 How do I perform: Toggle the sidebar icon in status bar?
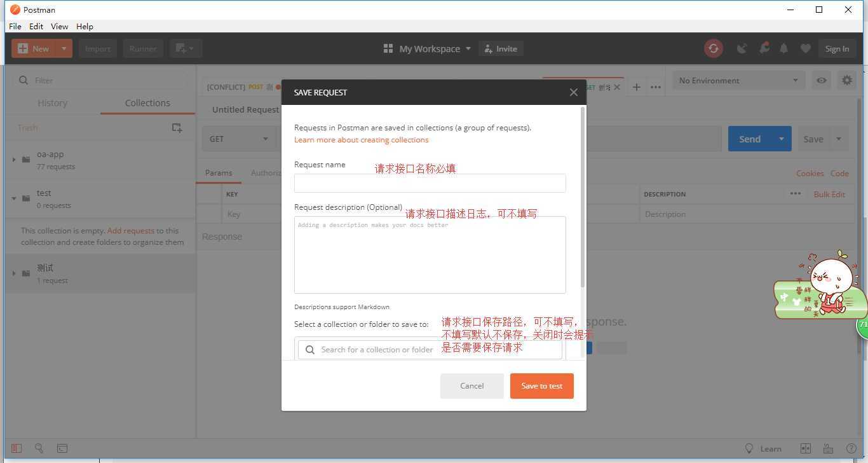tap(17, 448)
